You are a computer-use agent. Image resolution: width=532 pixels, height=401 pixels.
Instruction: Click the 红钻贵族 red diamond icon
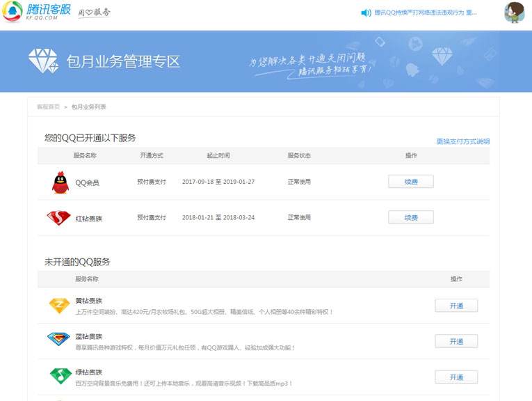pos(59,218)
